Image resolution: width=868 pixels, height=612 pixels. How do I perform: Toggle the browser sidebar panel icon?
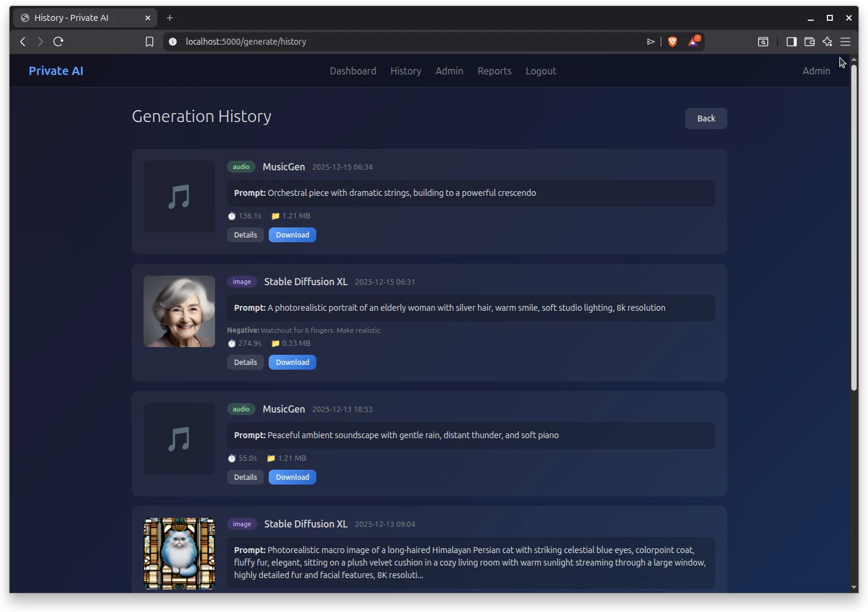(791, 42)
